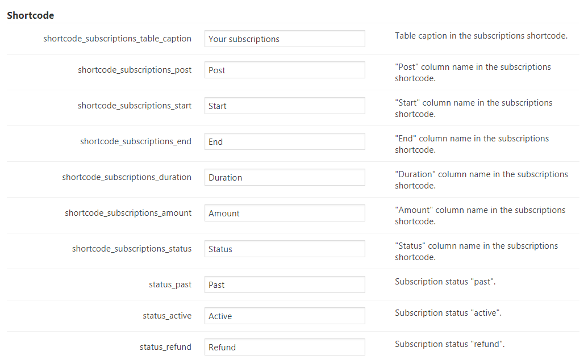Click the shortcode_subscriptions_end label
This screenshot has height=364, width=588.
136,141
